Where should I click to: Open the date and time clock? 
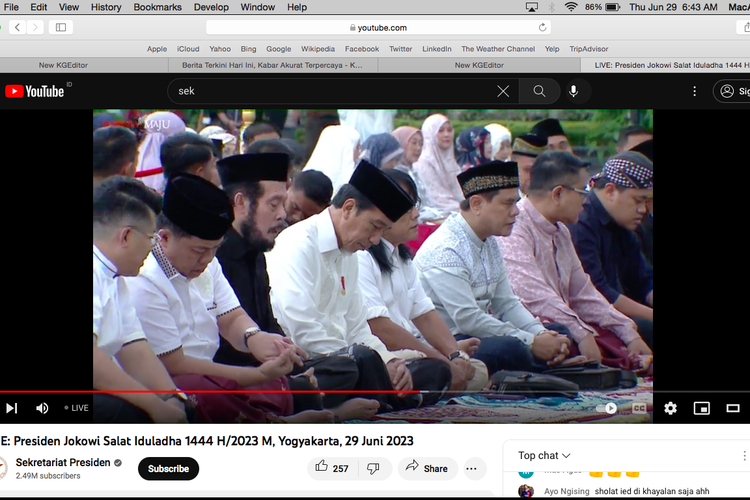coord(673,7)
